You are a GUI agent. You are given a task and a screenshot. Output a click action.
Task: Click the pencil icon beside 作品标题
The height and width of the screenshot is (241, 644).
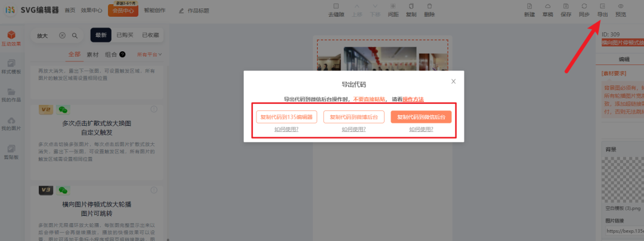click(x=181, y=11)
